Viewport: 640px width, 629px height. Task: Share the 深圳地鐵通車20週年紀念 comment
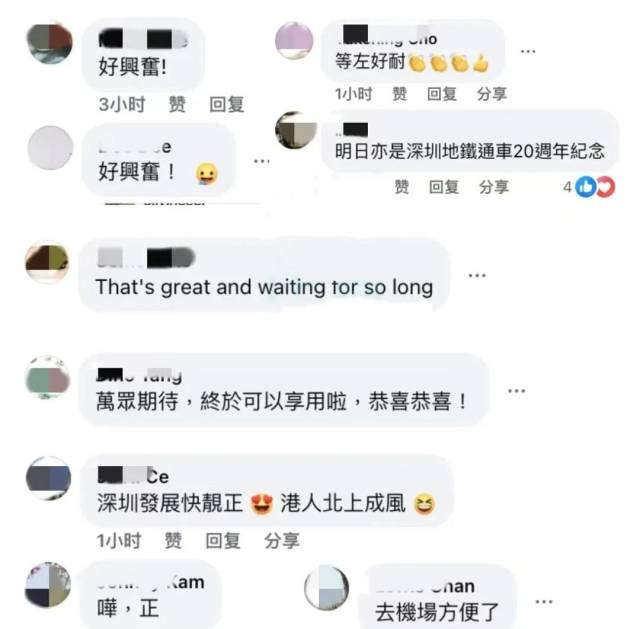tap(494, 187)
